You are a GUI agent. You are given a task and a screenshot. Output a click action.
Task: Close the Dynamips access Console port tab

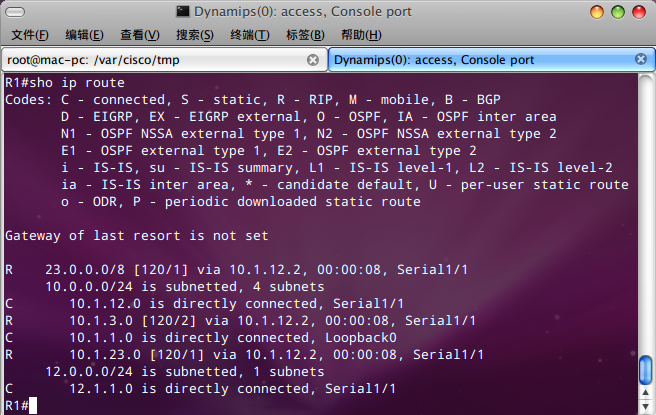tap(641, 59)
